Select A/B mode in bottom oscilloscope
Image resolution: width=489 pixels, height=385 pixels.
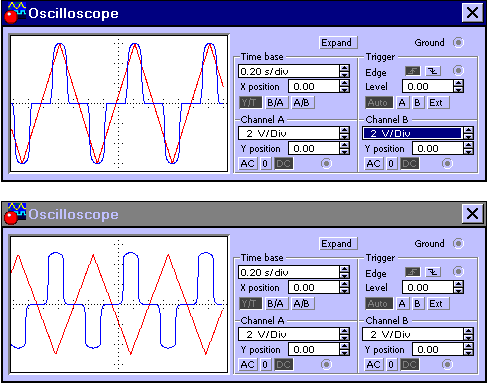(x=302, y=304)
